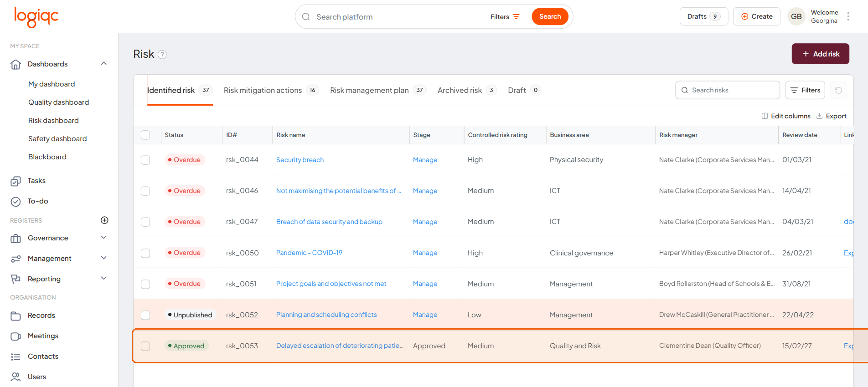Click the Dashboards home icon
The image size is (868, 387).
click(x=15, y=64)
